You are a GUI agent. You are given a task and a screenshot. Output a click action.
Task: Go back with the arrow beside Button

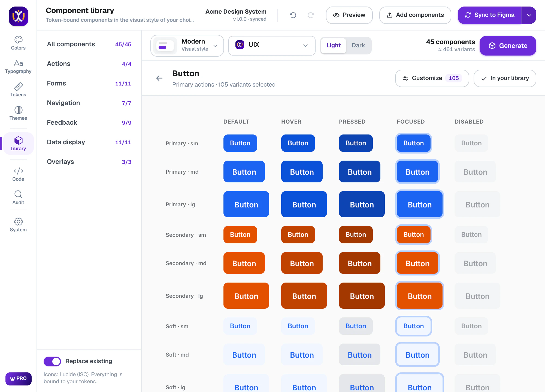159,78
